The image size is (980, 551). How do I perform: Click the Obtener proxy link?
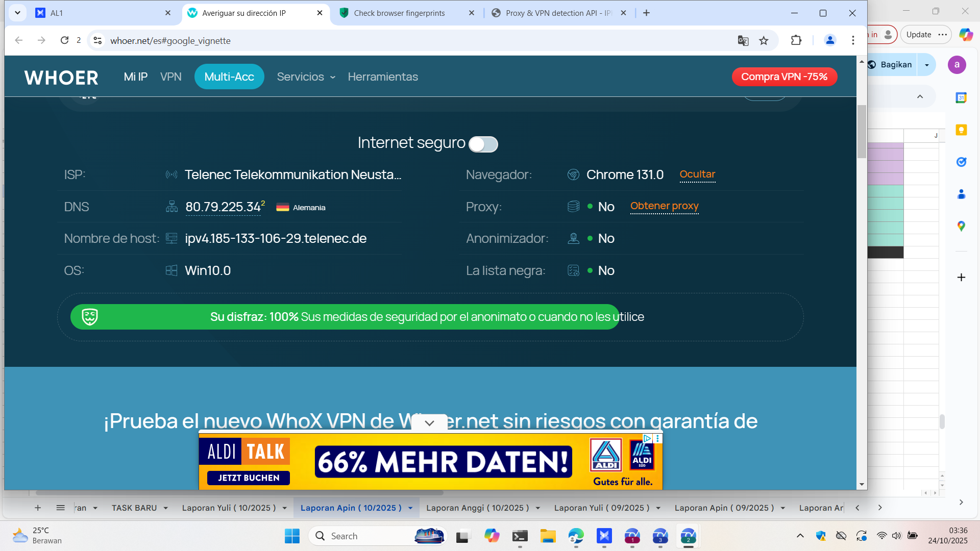[x=665, y=206]
